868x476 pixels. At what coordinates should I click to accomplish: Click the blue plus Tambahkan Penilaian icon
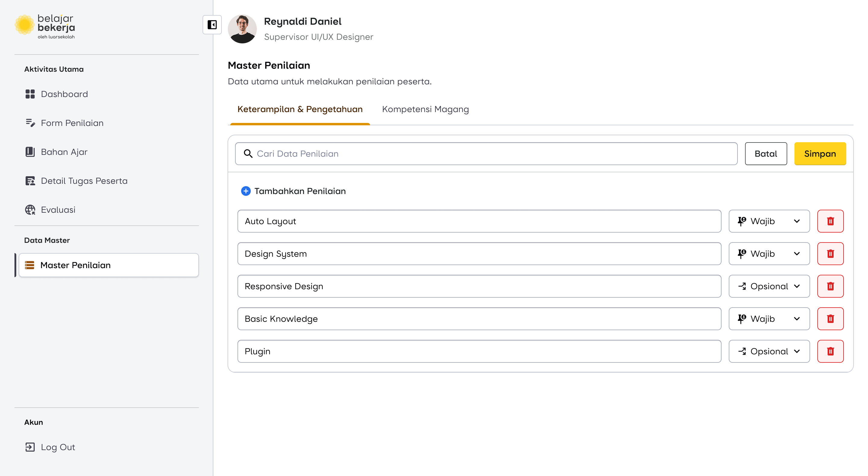tap(246, 191)
